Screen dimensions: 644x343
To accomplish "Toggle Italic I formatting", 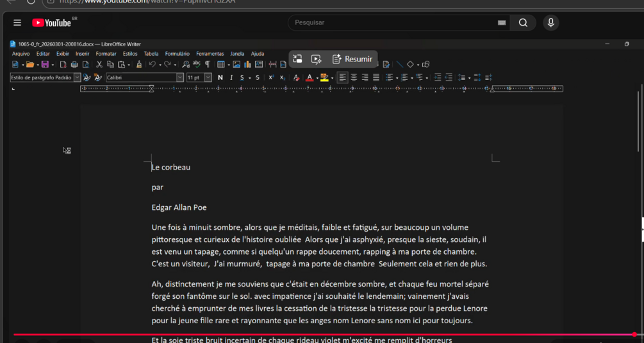I will (231, 77).
